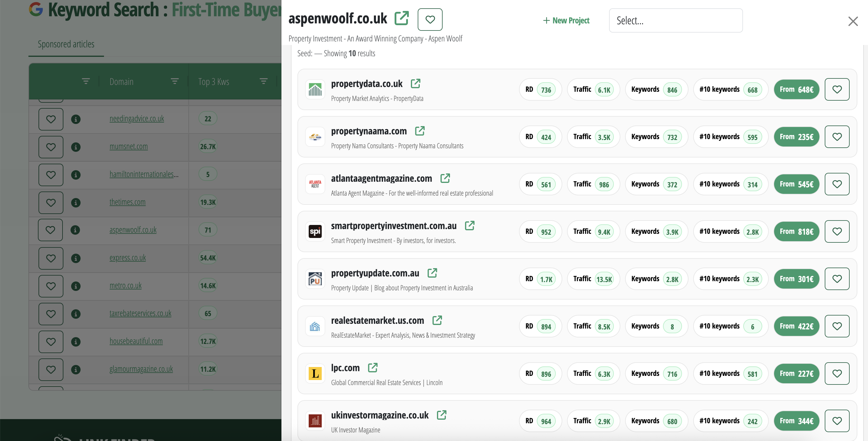Open ukinvestormagazine.co.uk external link icon

point(442,415)
